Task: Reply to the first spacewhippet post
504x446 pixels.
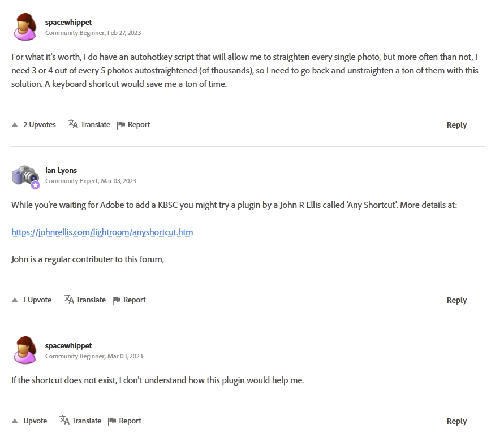Action: click(x=456, y=125)
